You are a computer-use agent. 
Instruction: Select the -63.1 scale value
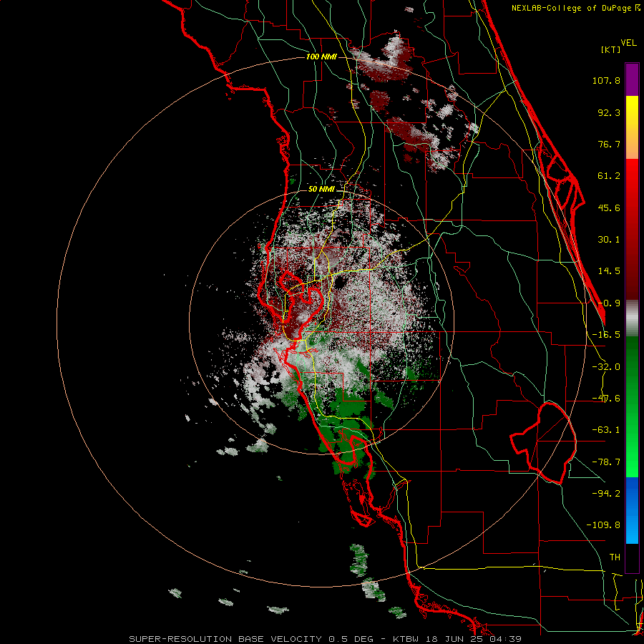point(606,430)
